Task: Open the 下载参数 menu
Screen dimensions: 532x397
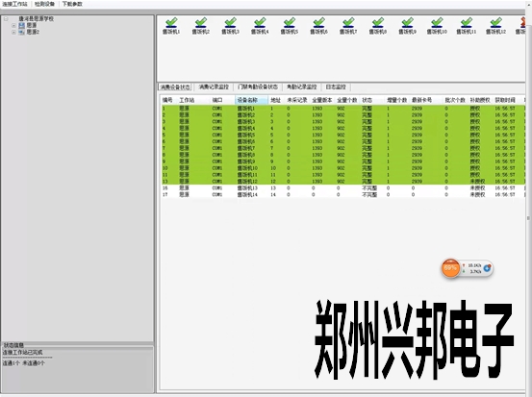Action: click(72, 4)
